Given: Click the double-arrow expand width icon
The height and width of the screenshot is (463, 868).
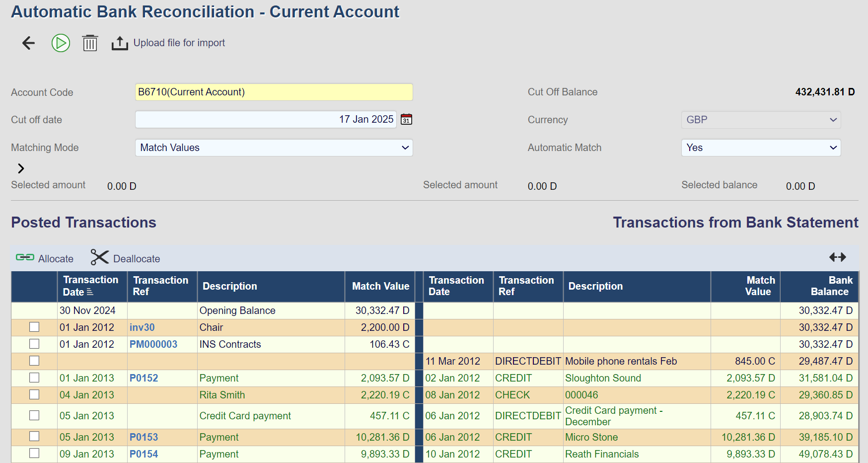Looking at the screenshot, I should point(837,257).
